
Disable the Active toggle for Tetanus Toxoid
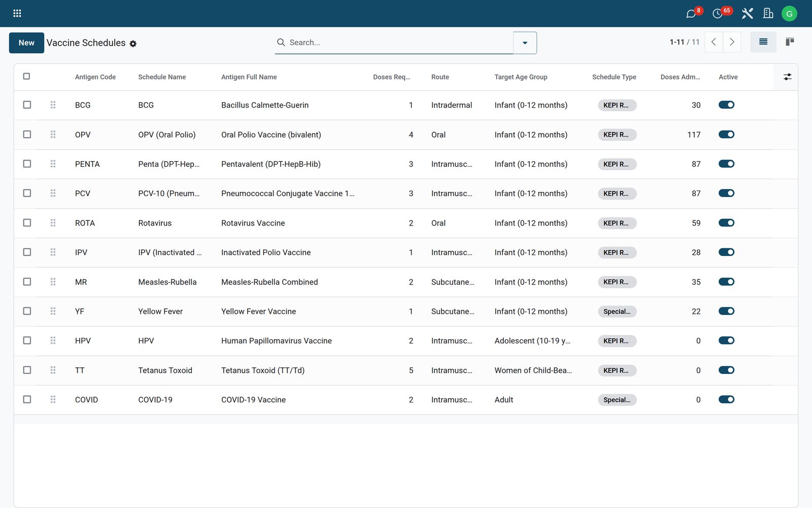tap(726, 370)
